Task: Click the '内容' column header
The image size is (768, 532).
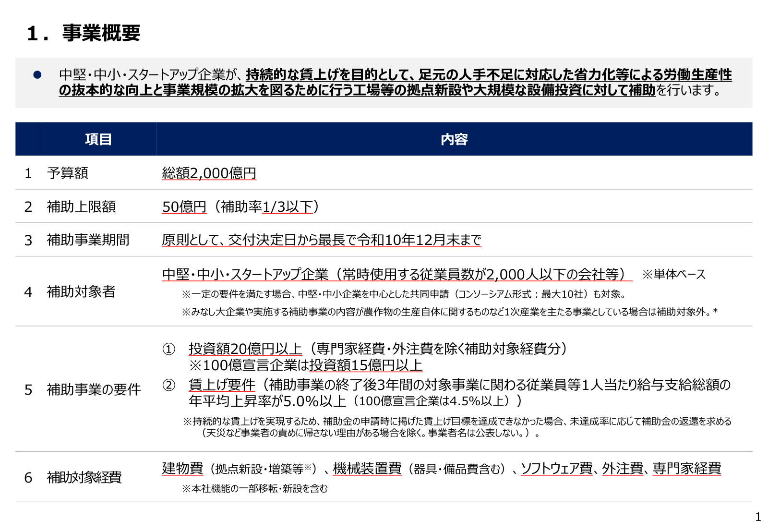Action: click(x=454, y=139)
